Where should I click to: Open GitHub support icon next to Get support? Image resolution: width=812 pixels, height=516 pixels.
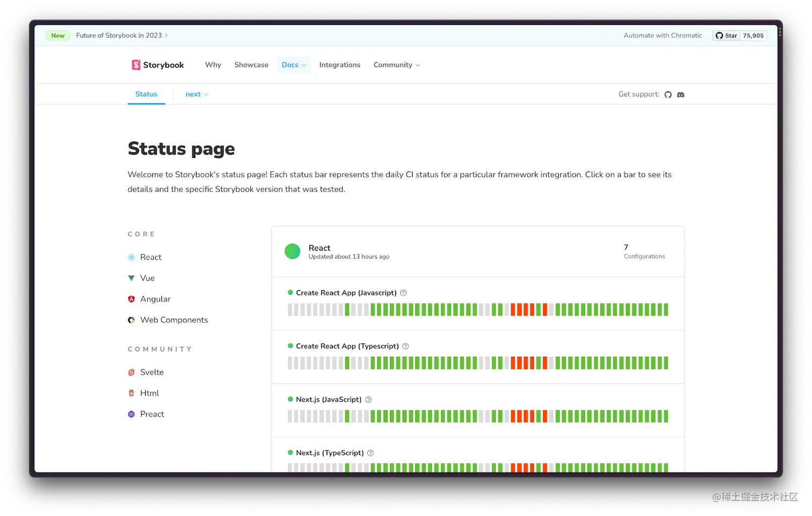668,95
